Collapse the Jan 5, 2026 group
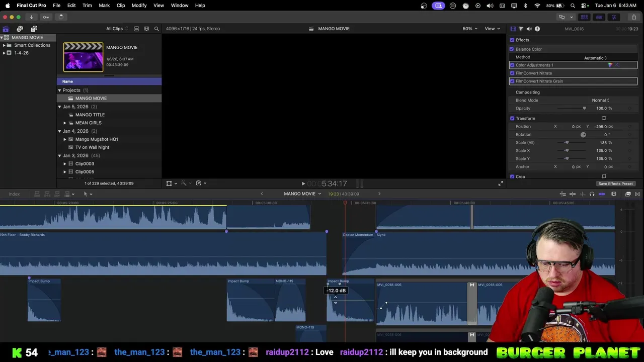644x362 pixels. click(59, 107)
